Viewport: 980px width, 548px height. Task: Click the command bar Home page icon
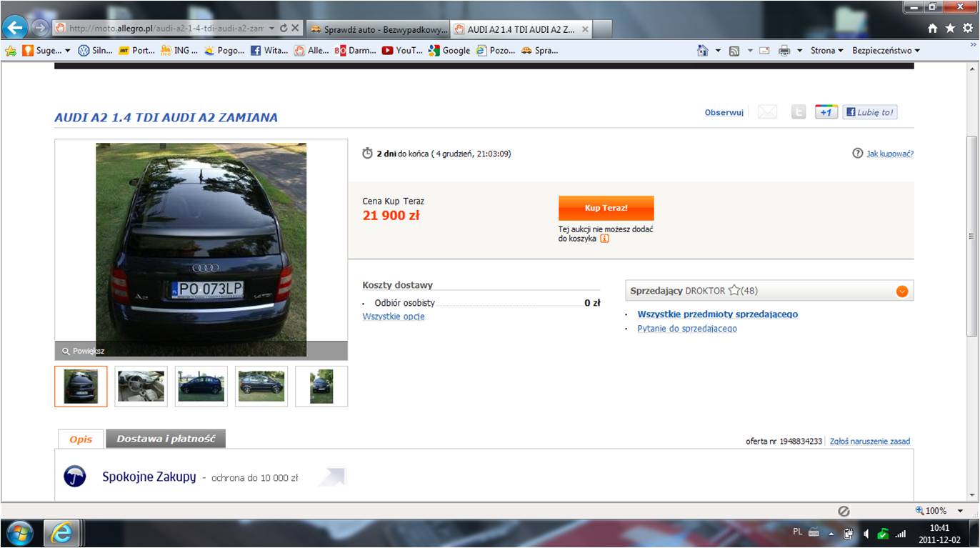tap(703, 51)
